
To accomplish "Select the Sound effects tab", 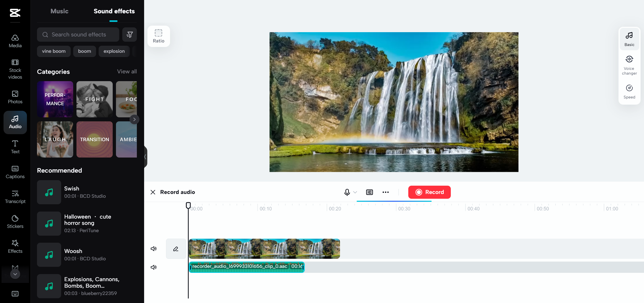I will coord(114,11).
